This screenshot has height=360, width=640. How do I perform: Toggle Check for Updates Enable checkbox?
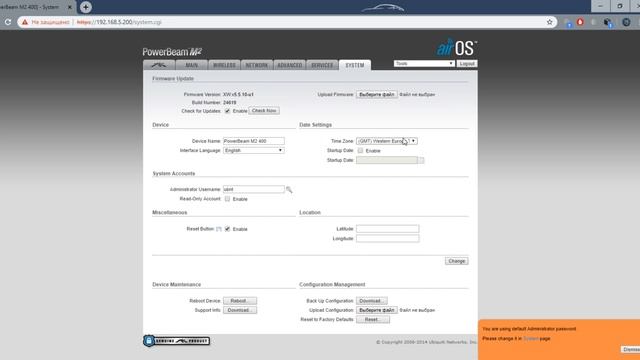tap(227, 111)
